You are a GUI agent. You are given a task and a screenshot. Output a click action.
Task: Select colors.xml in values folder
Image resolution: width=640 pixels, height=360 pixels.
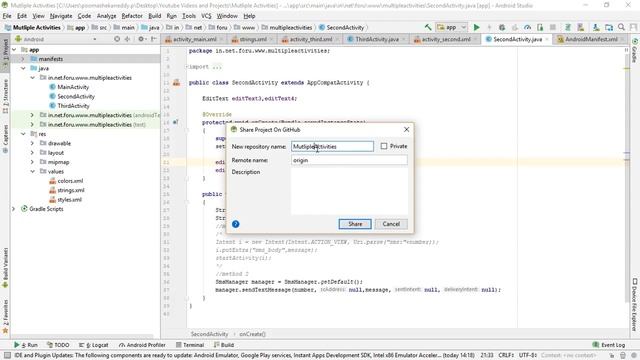pyautogui.click(x=70, y=181)
